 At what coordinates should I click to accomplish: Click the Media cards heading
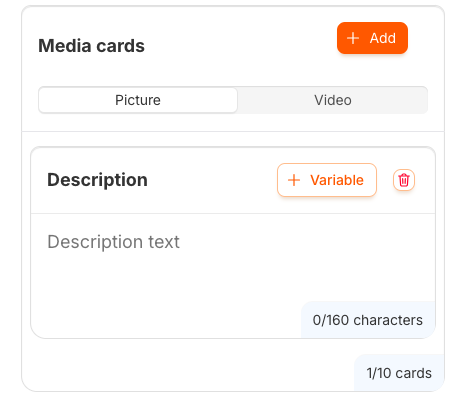click(x=91, y=46)
